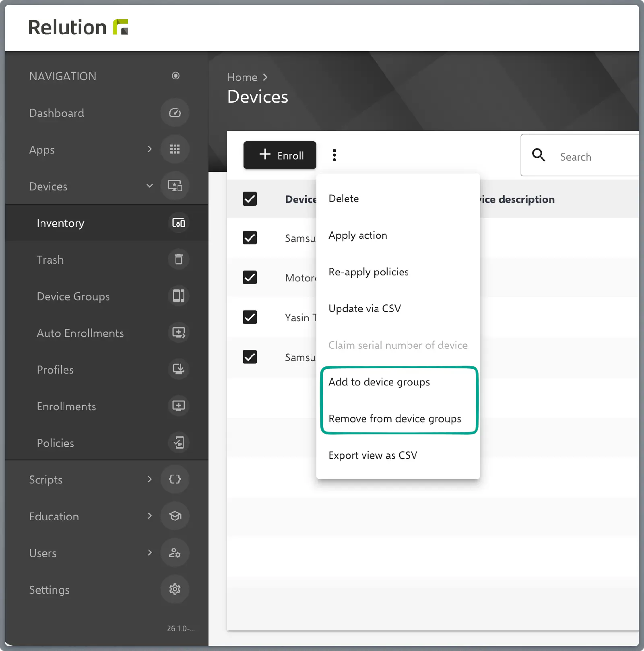Image resolution: width=644 pixels, height=651 pixels.
Task: Click the Scripts curly braces icon
Action: coord(175,479)
